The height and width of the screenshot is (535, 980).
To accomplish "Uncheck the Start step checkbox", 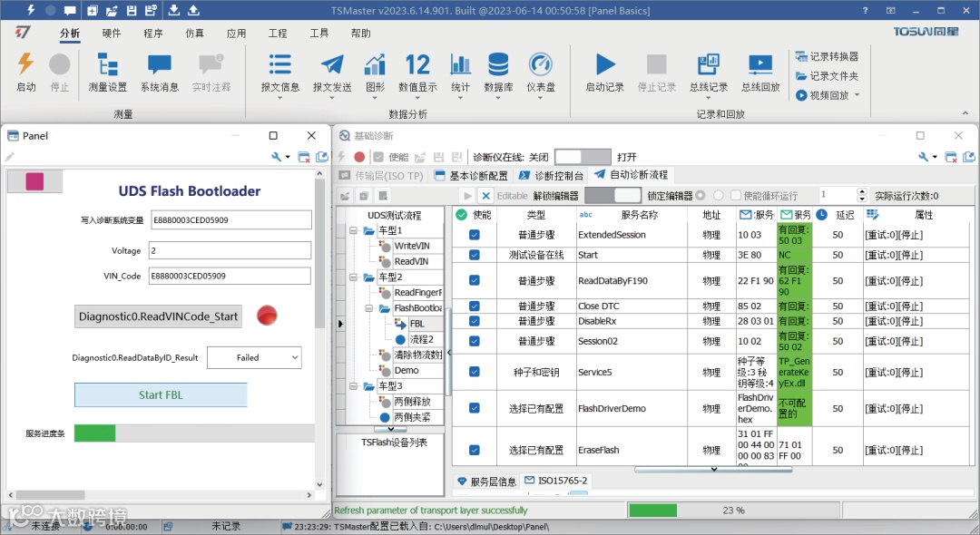I will tap(475, 255).
